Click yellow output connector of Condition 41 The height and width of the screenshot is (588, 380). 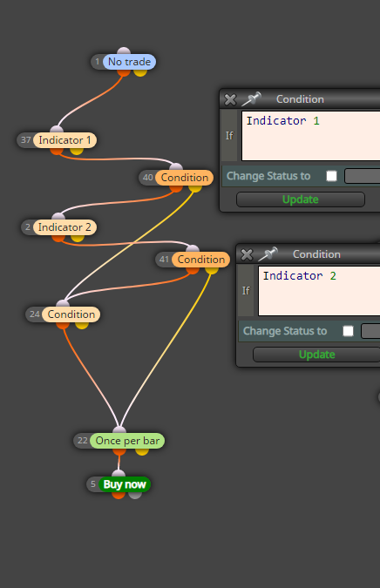(212, 269)
